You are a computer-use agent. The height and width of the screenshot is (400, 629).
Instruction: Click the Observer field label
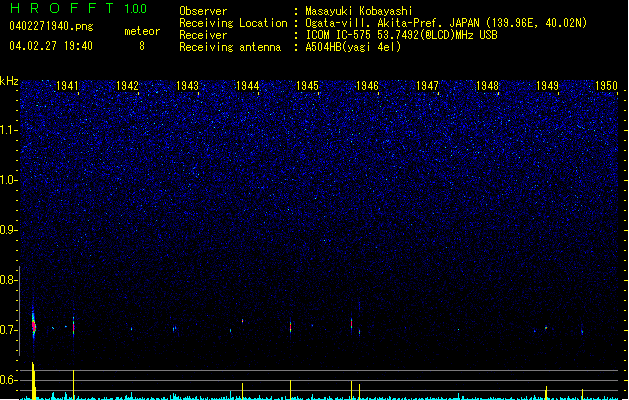coord(203,11)
